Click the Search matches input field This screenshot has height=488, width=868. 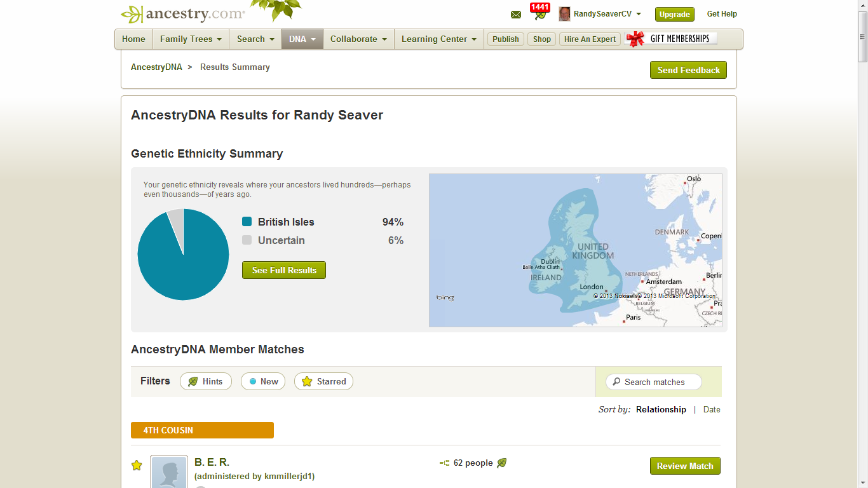(x=654, y=382)
